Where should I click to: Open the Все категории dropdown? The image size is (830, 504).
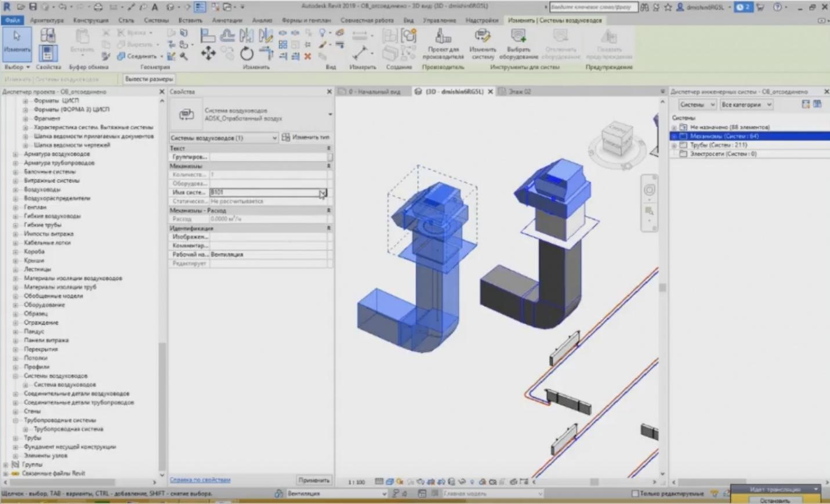click(x=746, y=104)
